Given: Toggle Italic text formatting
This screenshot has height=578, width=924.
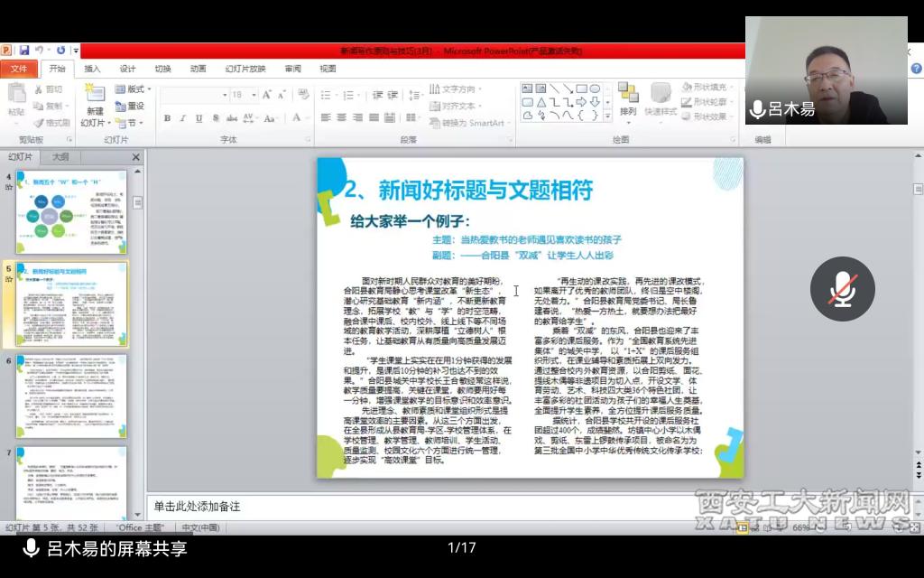Looking at the screenshot, I should tap(183, 118).
